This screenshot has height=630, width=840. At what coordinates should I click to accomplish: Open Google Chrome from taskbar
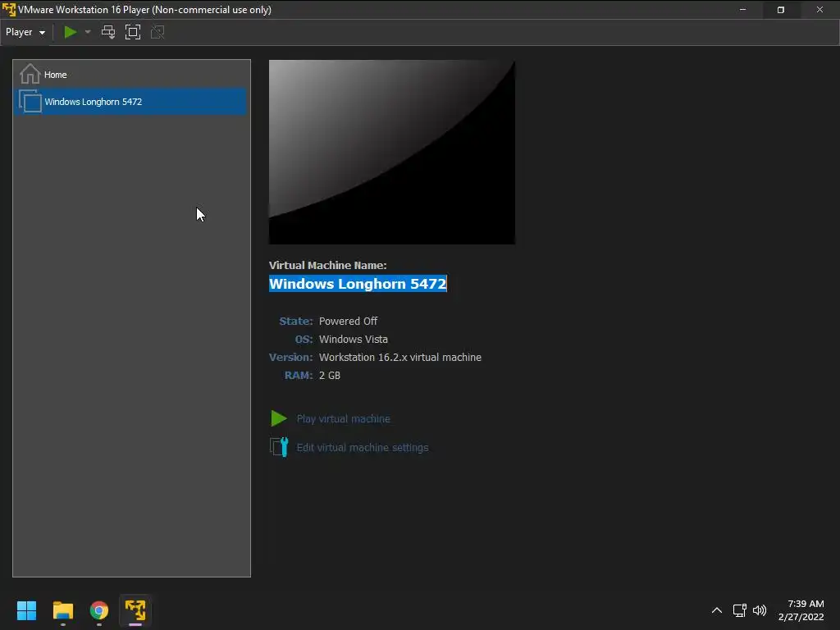click(99, 610)
